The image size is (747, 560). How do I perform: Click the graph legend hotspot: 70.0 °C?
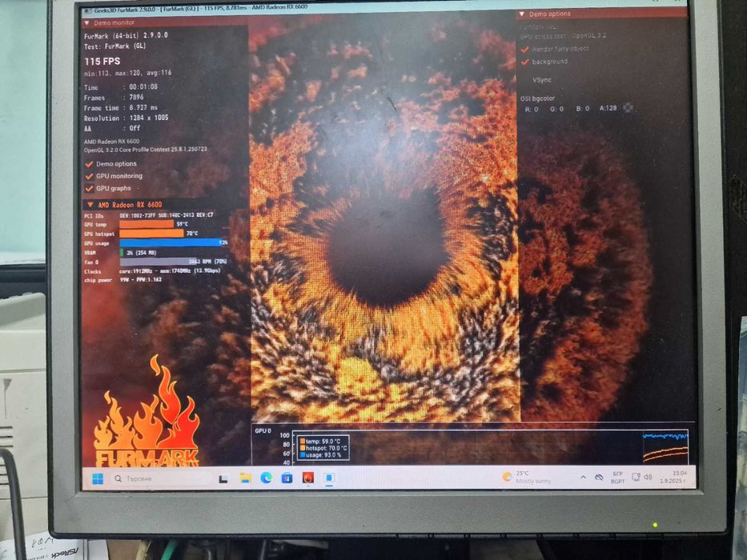[x=323, y=448]
